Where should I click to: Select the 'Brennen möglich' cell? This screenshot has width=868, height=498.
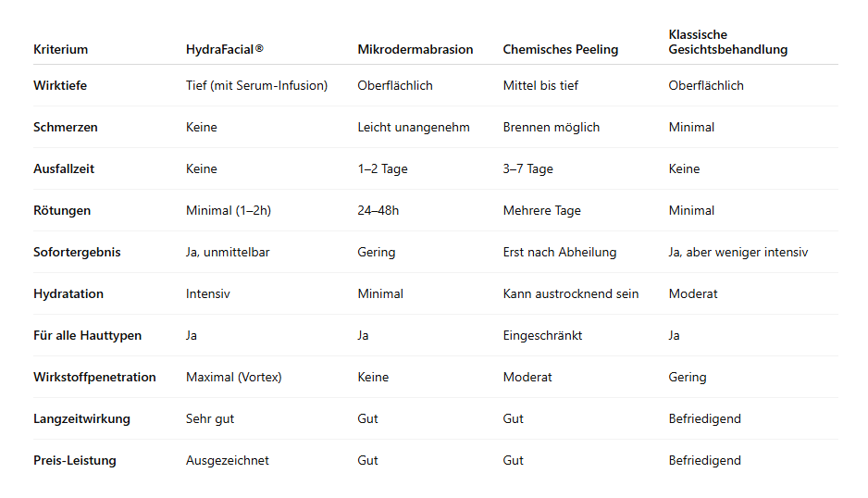551,127
